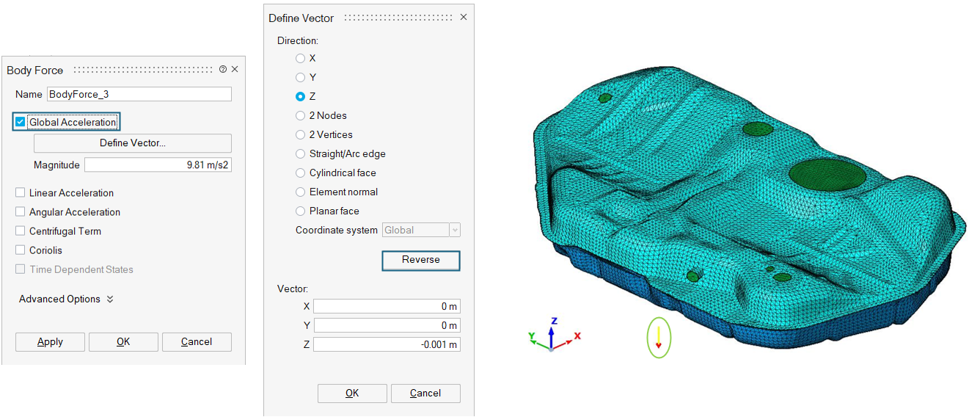Enable Centrifugal Term checkbox
The height and width of the screenshot is (417, 980).
click(x=21, y=231)
